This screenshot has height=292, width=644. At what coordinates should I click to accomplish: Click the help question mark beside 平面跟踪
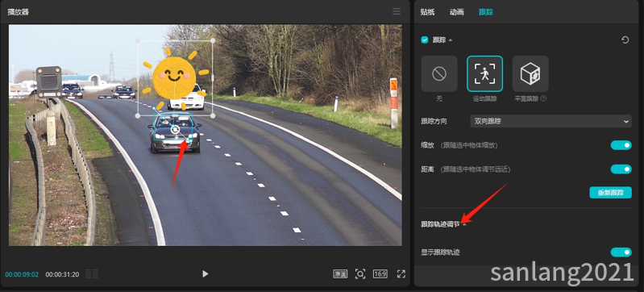[x=543, y=98]
